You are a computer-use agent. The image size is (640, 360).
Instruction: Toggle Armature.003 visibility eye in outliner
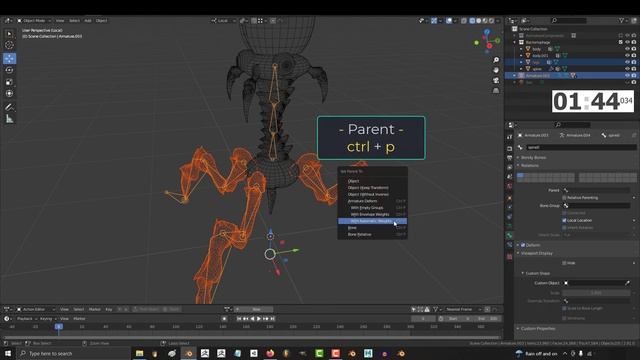click(x=627, y=76)
